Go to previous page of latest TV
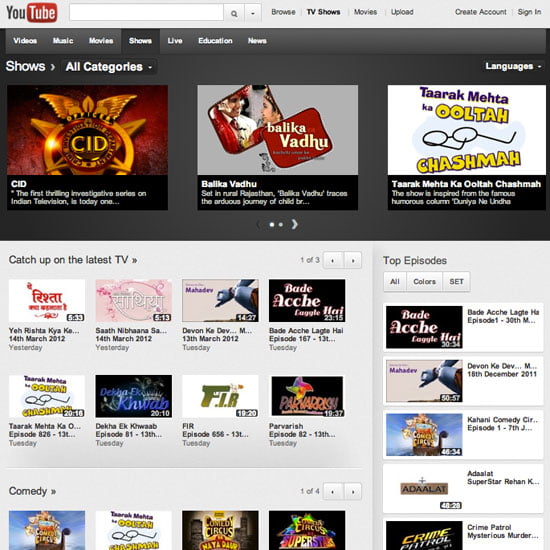The width and height of the screenshot is (550, 550). [x=333, y=260]
